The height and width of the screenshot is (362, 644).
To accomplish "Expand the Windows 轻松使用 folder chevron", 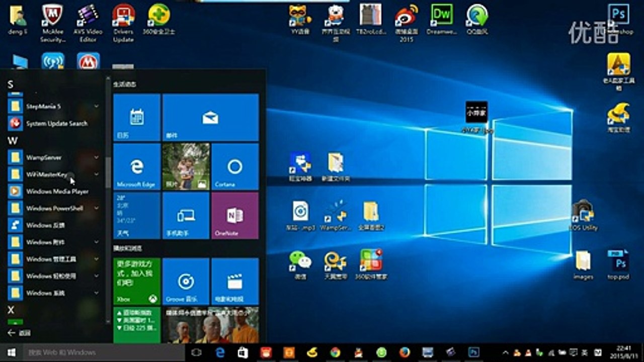I will (96, 276).
